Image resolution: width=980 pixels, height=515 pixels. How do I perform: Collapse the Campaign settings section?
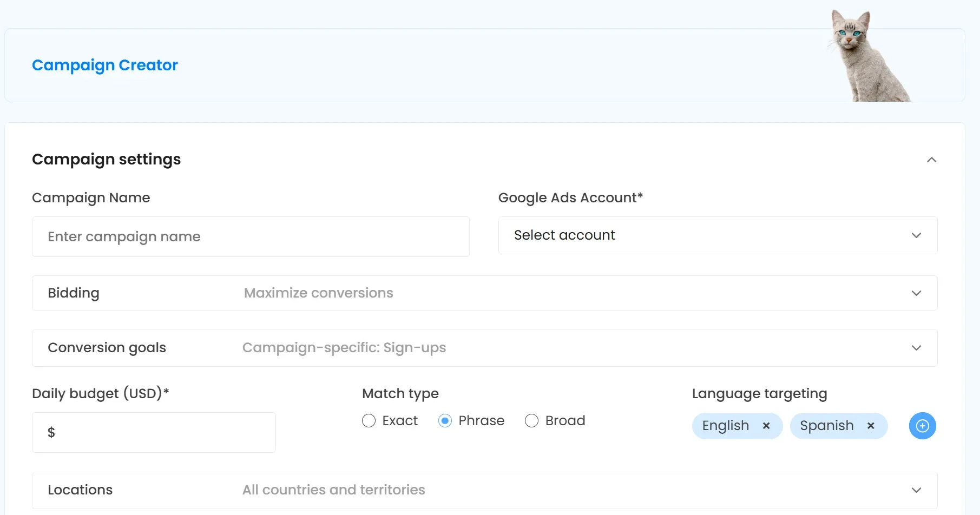932,160
